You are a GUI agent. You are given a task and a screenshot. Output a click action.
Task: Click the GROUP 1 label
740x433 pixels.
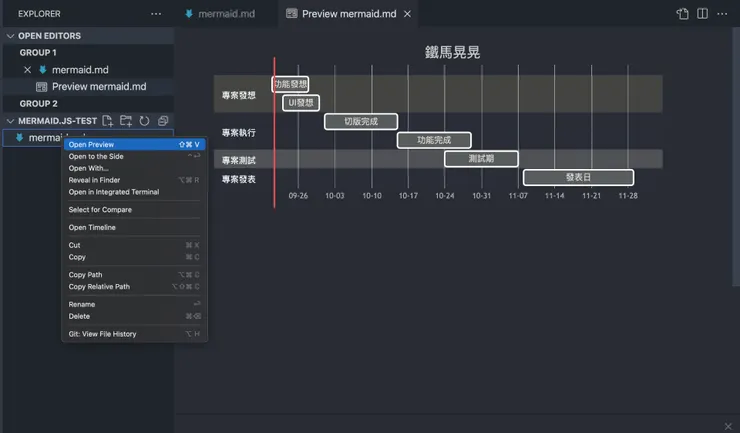(x=38, y=52)
